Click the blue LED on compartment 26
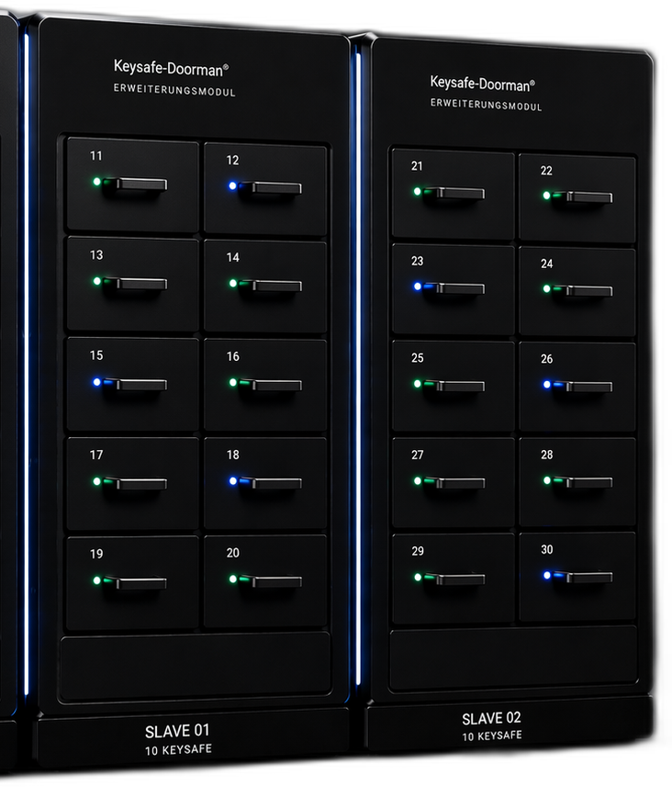The width and height of the screenshot is (672, 787). pyautogui.click(x=547, y=385)
